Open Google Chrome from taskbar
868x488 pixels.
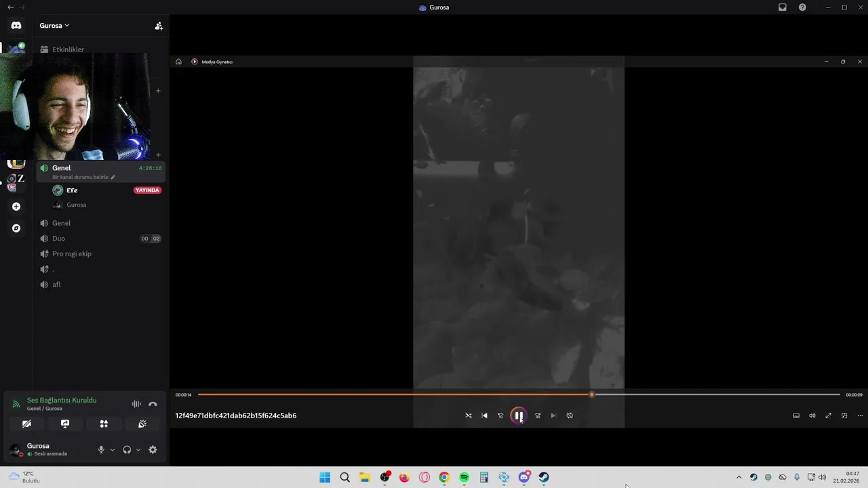[444, 477]
